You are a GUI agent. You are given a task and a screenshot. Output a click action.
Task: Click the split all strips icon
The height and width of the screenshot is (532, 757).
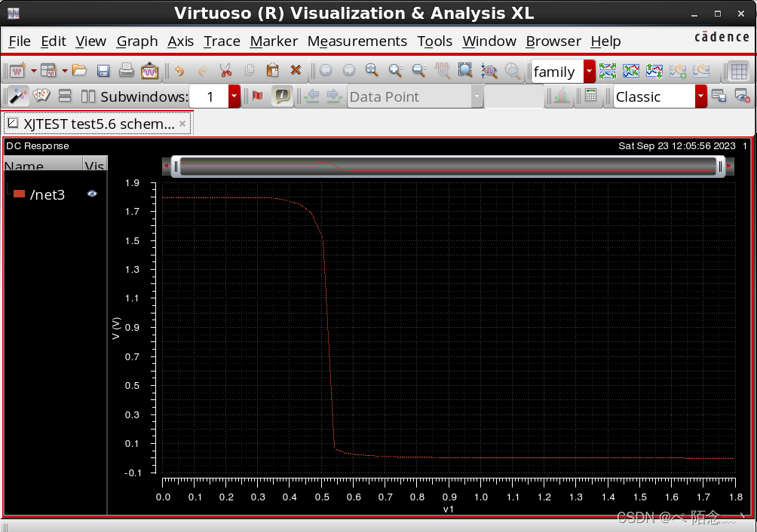(x=608, y=71)
